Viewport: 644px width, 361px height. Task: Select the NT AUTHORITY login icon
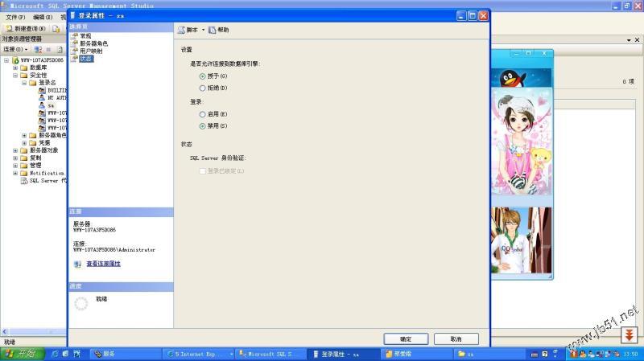tap(42, 97)
